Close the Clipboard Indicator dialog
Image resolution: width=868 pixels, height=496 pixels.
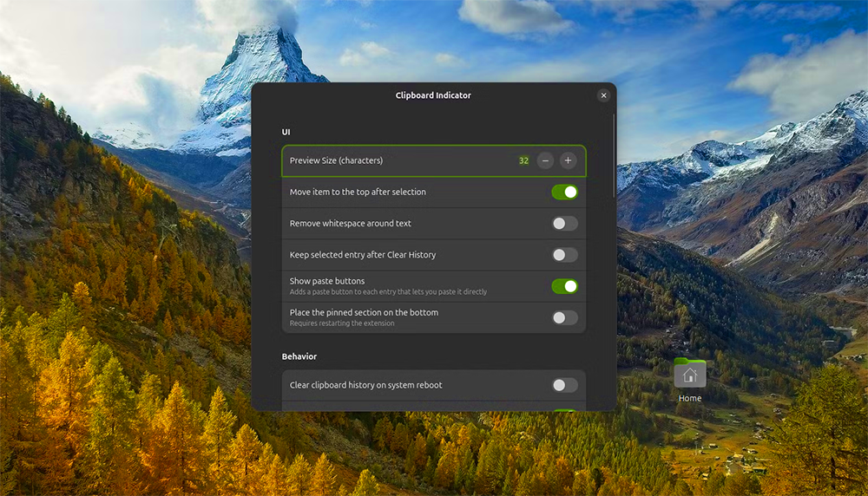pyautogui.click(x=603, y=95)
